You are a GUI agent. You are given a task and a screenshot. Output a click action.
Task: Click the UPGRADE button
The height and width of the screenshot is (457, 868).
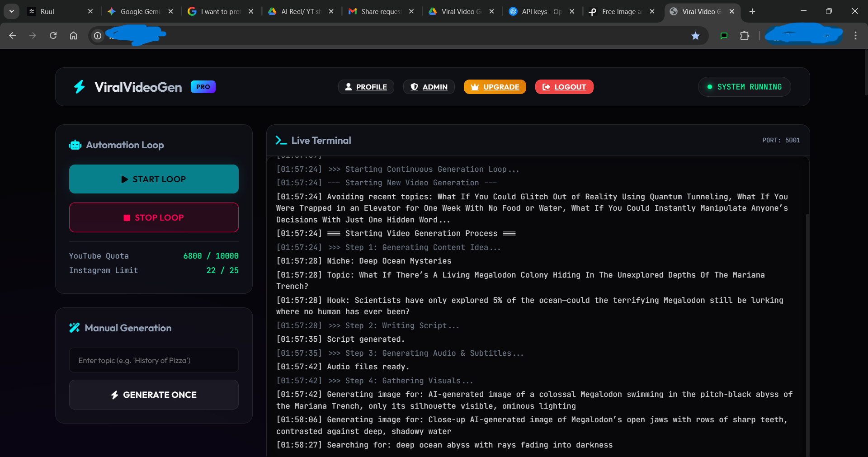(495, 87)
